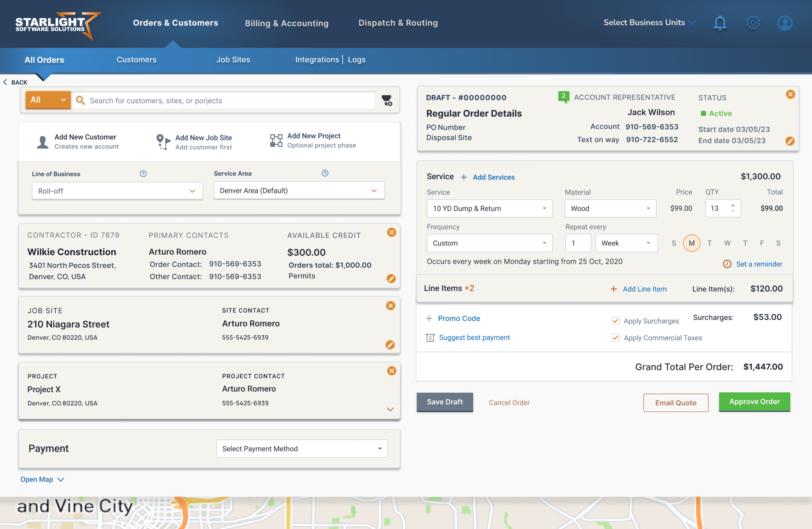This screenshot has width=812, height=529.
Task: Open Line of Business Roll-off dropdown
Action: click(117, 191)
